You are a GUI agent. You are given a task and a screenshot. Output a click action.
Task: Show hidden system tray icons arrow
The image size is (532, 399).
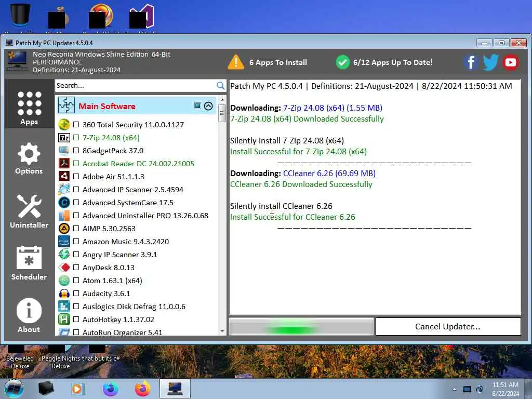point(454,389)
